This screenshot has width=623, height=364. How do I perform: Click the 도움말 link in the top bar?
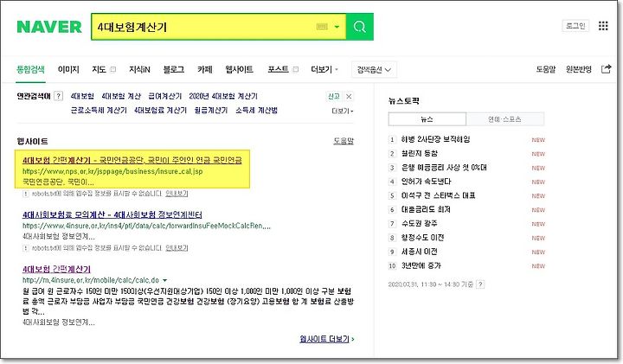(546, 69)
